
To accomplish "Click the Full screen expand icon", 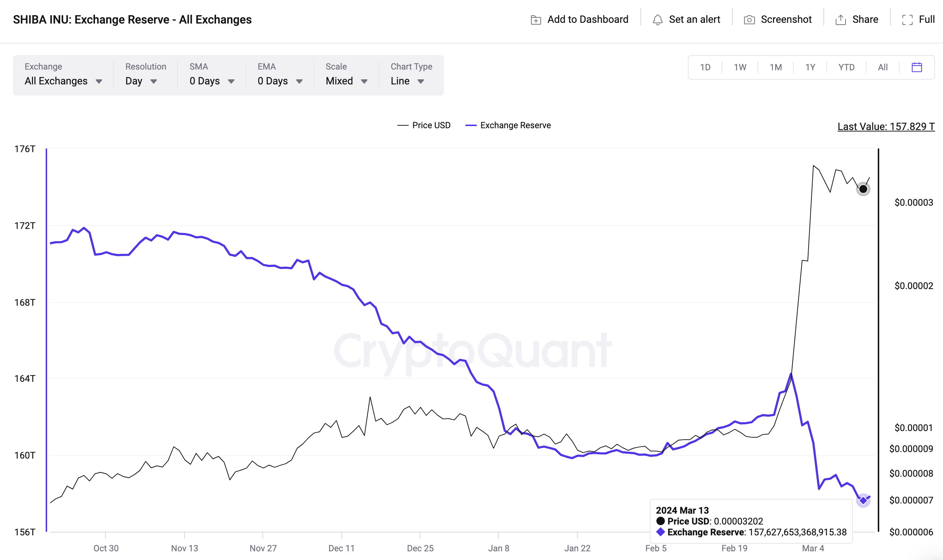I will point(907,20).
